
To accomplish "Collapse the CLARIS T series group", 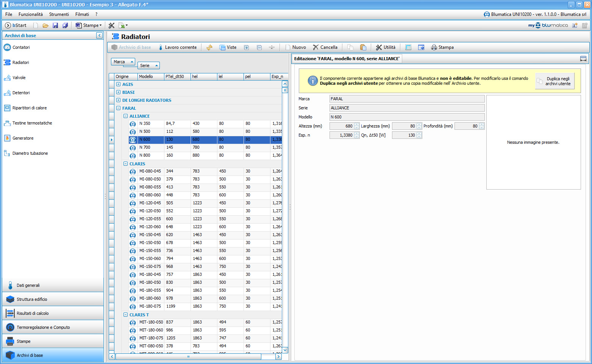I will pos(126,315).
